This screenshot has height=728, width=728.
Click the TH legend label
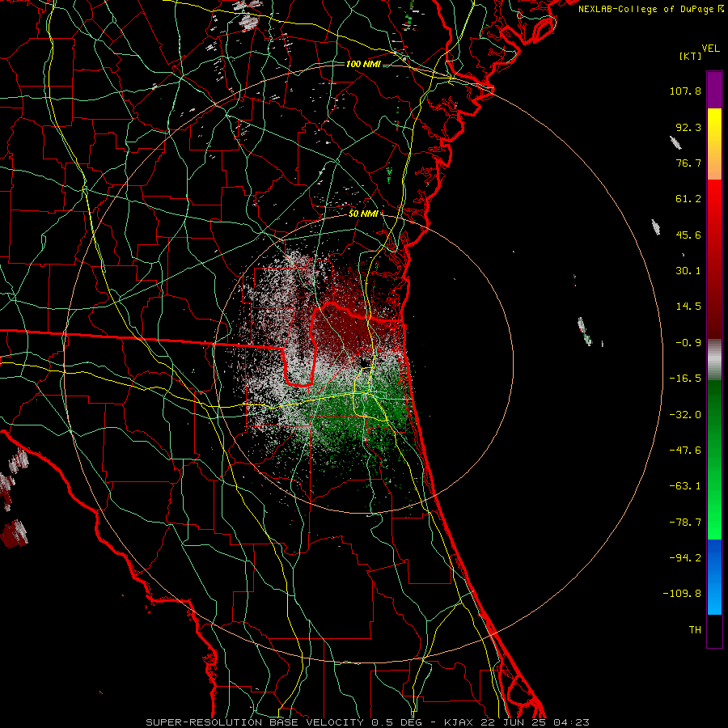(695, 630)
